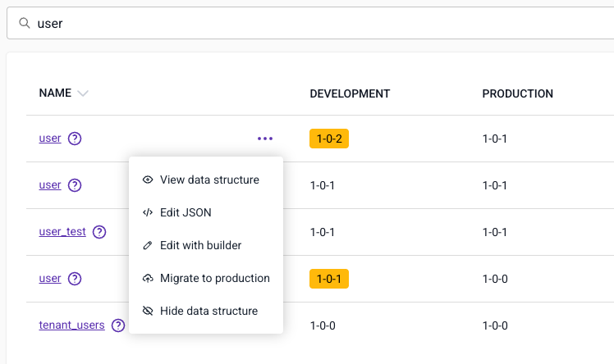The width and height of the screenshot is (614, 364).
Task: Choose View data structure in the menu
Action: click(209, 180)
